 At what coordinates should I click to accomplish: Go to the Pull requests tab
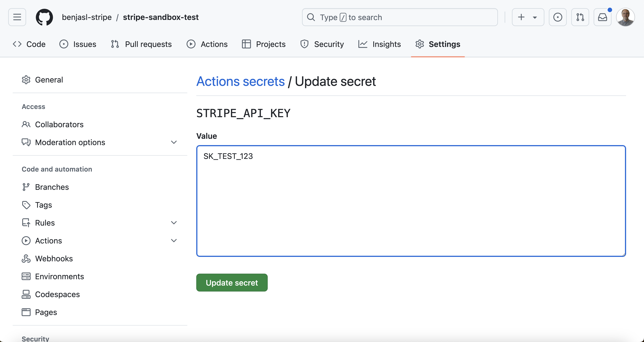pos(141,44)
